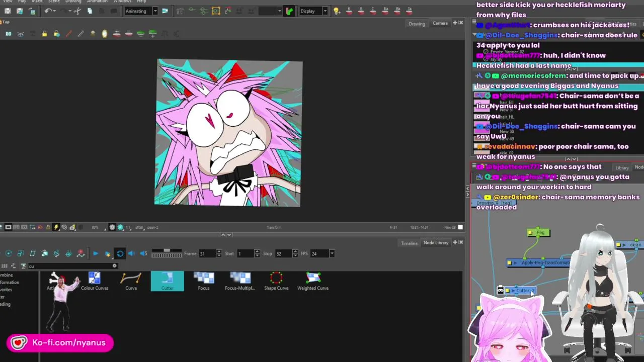Viewport: 644px width, 362px height.
Task: Toggle the Sound speaker button
Action: pyautogui.click(x=132, y=253)
